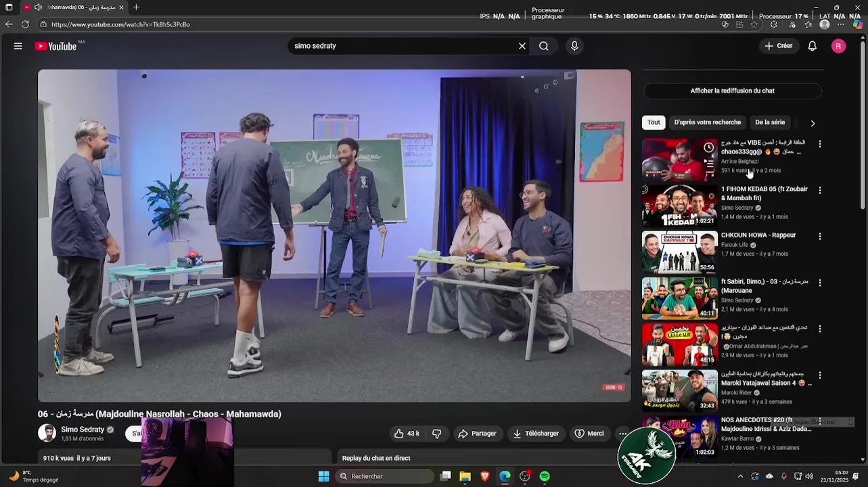Click the video player to pause
Image resolution: width=868 pixels, height=487 pixels.
334,235
